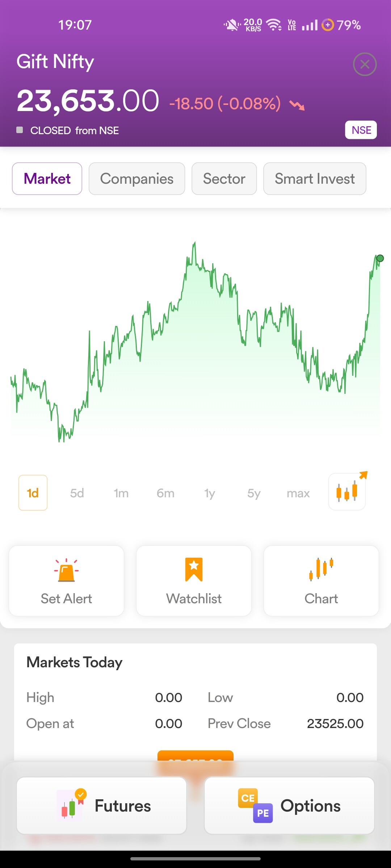Show the 6m chart timeframe
Image resolution: width=391 pixels, height=868 pixels.
tap(165, 493)
